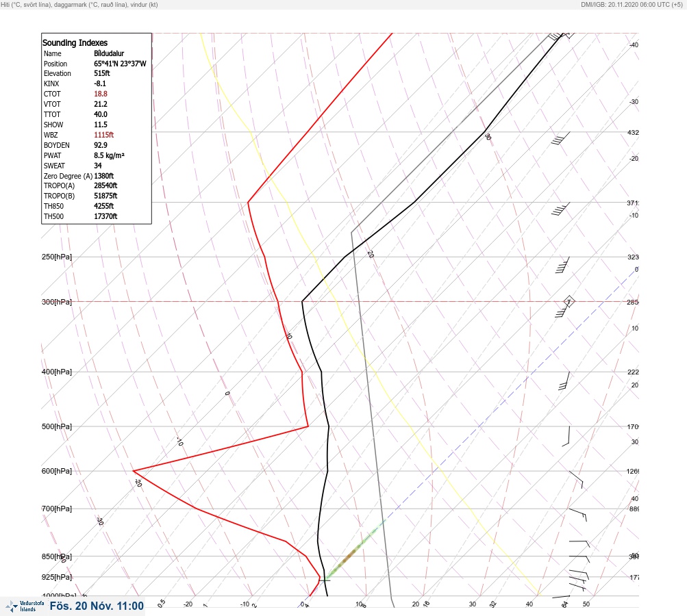
Task: Click Zero Degree (A) value '1380ft'
Action: coord(104,176)
